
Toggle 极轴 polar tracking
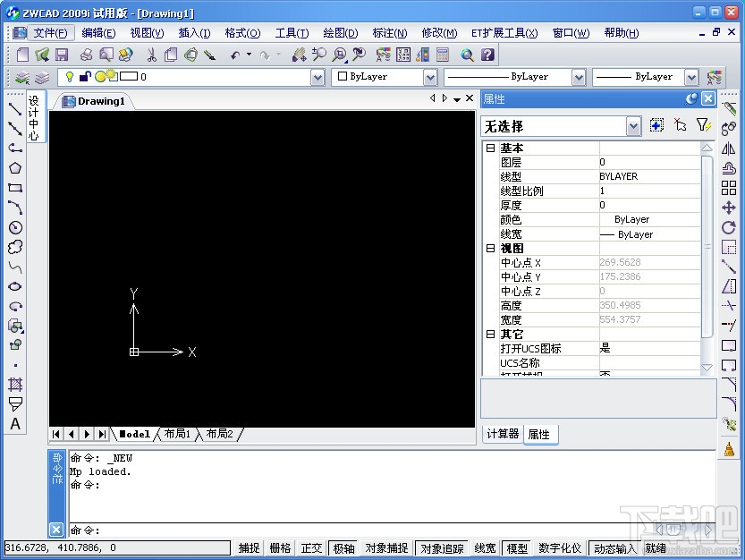(x=343, y=548)
